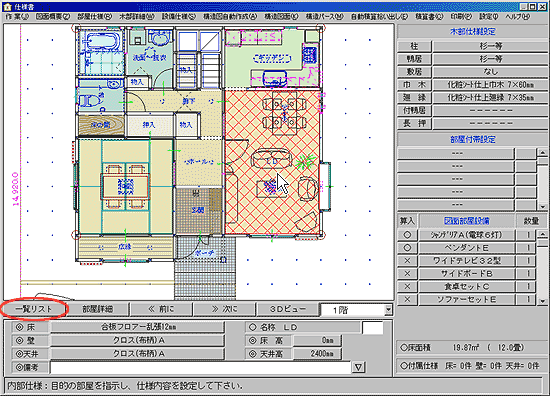Select the washbasin in 洗面脱衣 room
The image size is (550, 396).
[160, 37]
